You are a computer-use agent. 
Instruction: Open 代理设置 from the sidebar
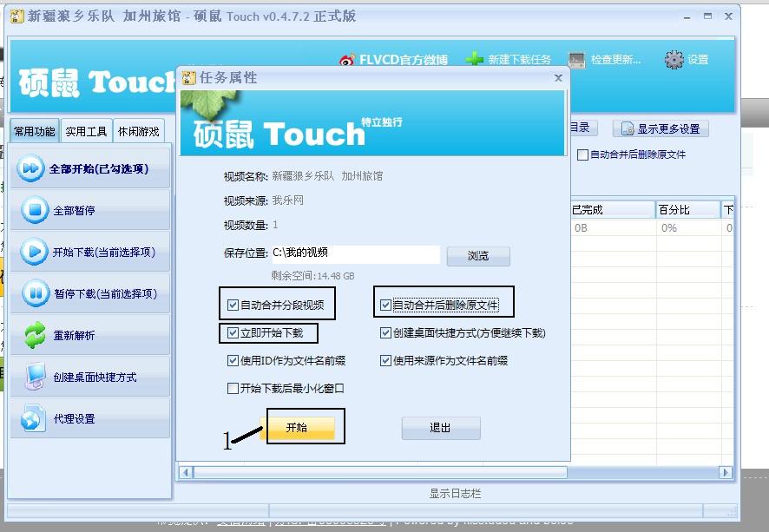pyautogui.click(x=90, y=418)
